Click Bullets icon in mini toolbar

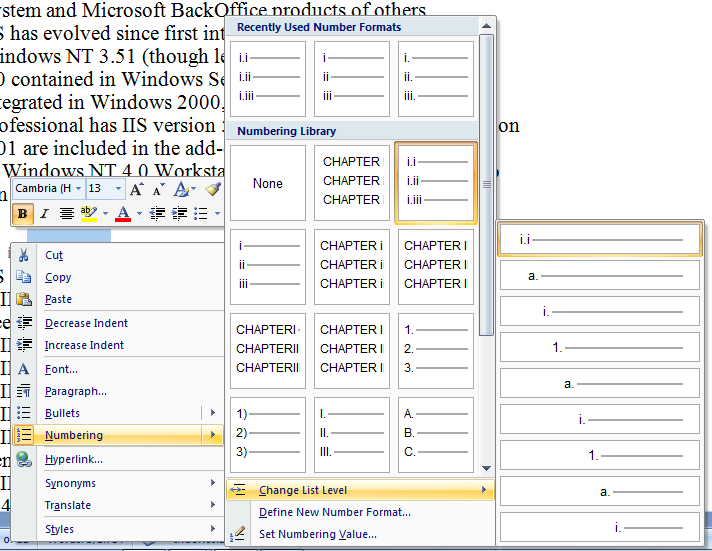(201, 213)
